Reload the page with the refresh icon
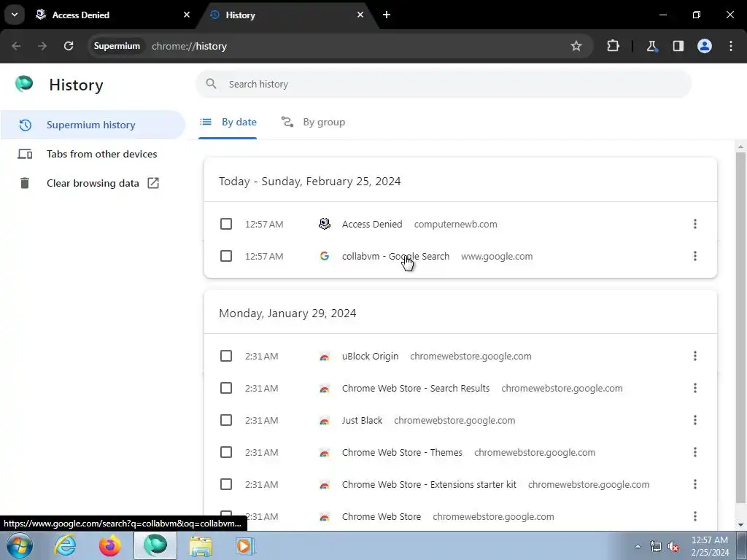Screen dimensions: 747x560 tap(69, 46)
